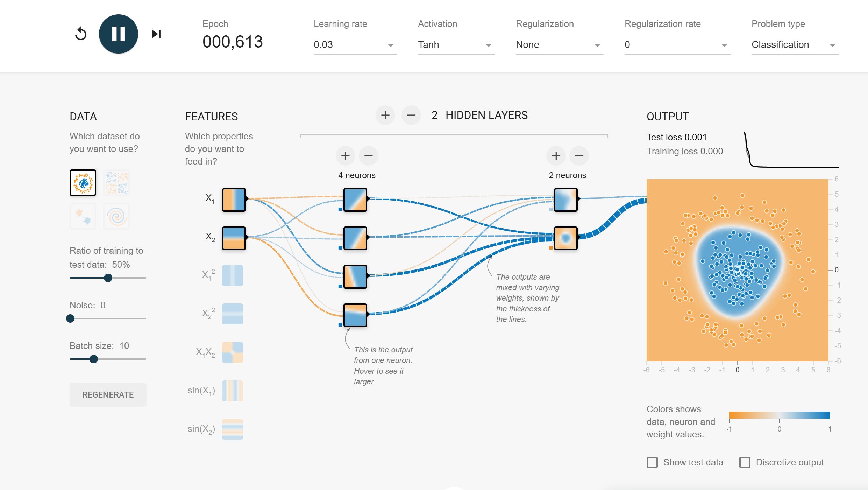
Task: Enable the X1 squared feature
Action: click(x=233, y=275)
